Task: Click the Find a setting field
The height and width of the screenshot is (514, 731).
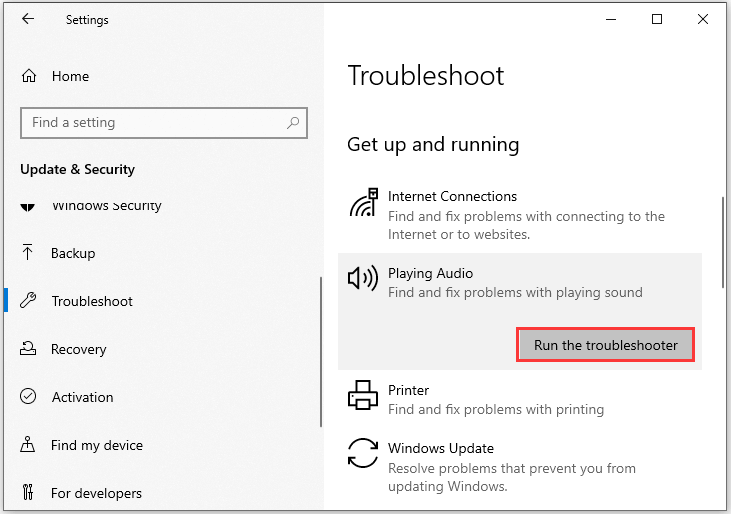Action: pos(164,123)
